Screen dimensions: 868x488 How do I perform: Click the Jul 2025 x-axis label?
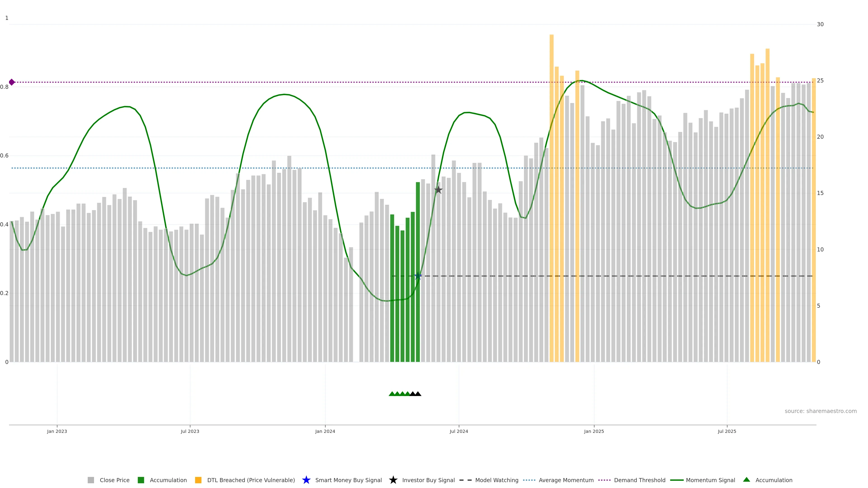point(727,431)
